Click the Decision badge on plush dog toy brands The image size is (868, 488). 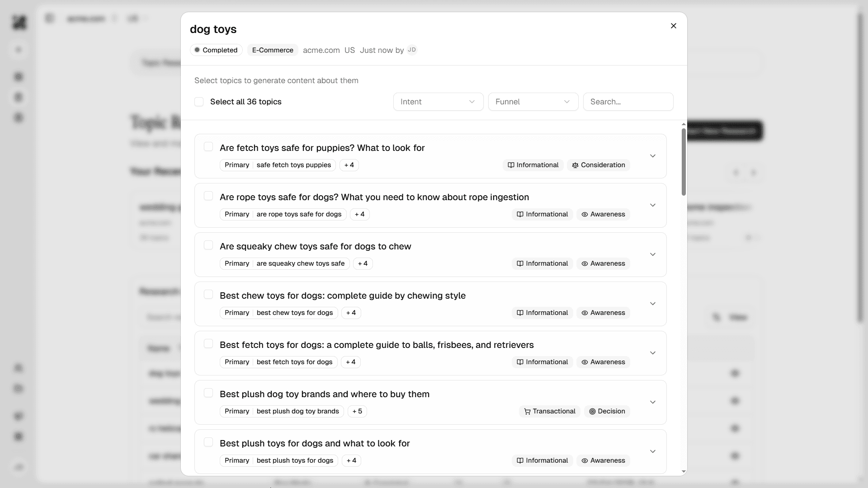pos(607,411)
